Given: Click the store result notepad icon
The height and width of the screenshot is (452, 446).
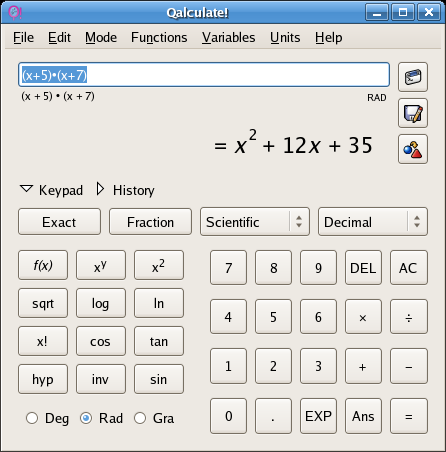Looking at the screenshot, I should tap(413, 113).
